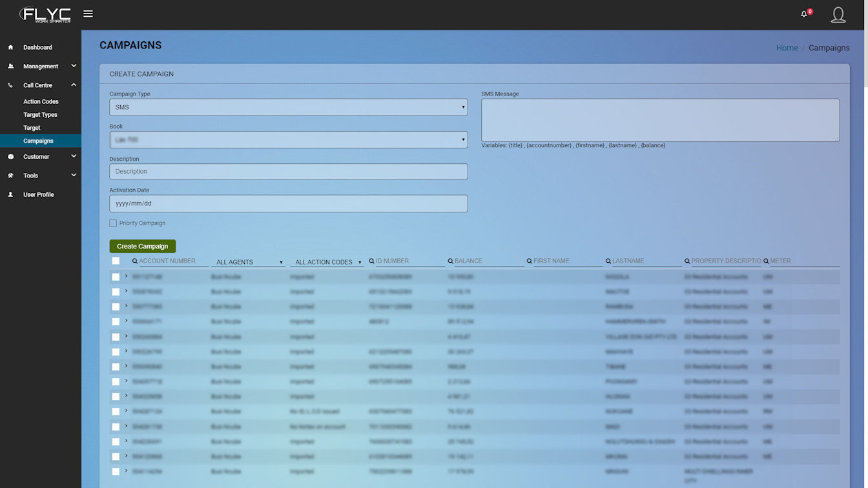Tick the bottom visible table row's checkbox

click(116, 472)
